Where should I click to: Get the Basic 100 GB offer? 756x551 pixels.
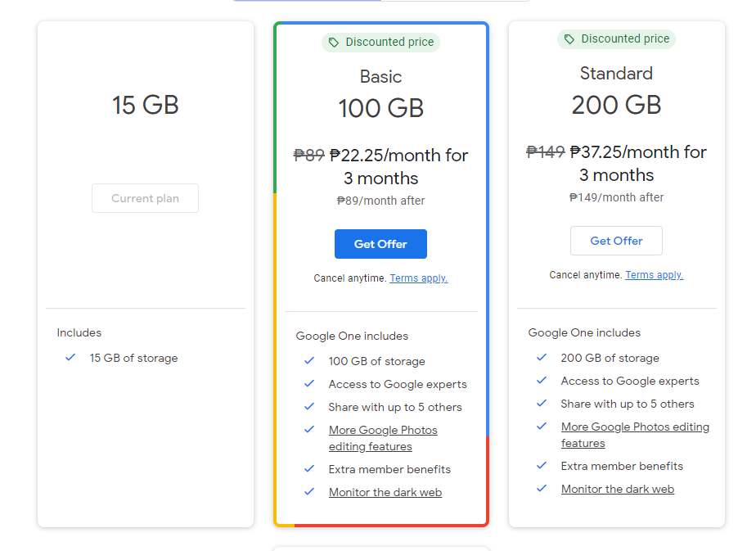coord(381,244)
